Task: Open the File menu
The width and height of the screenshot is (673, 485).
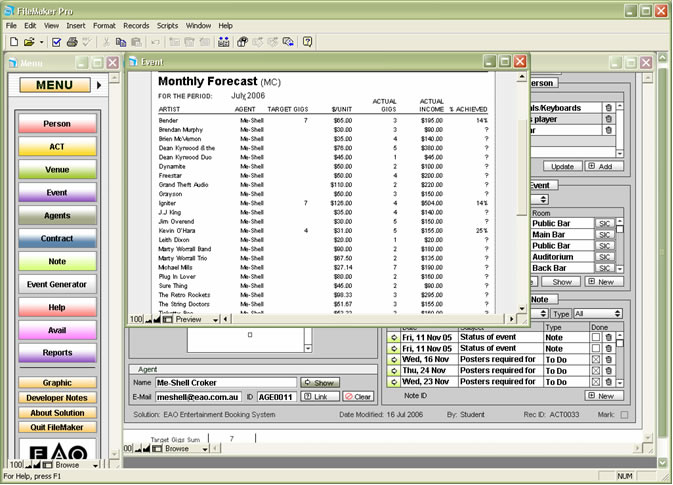Action: [x=11, y=26]
